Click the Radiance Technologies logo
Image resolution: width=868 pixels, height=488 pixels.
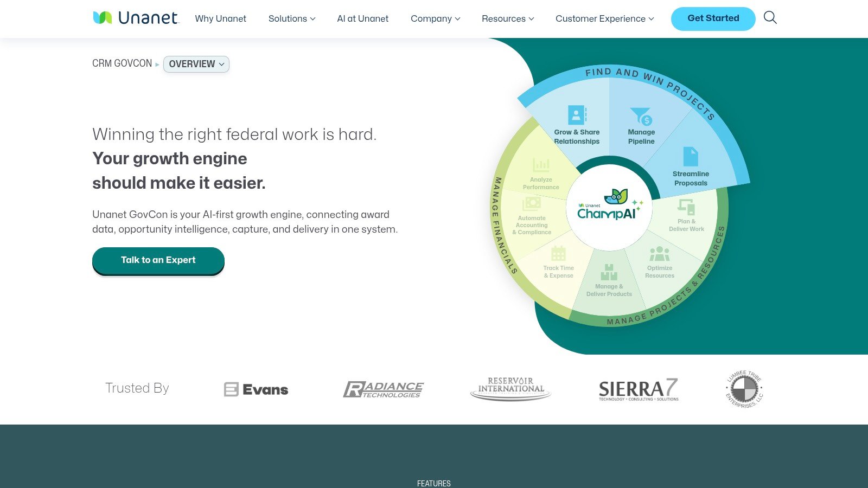[x=384, y=389]
